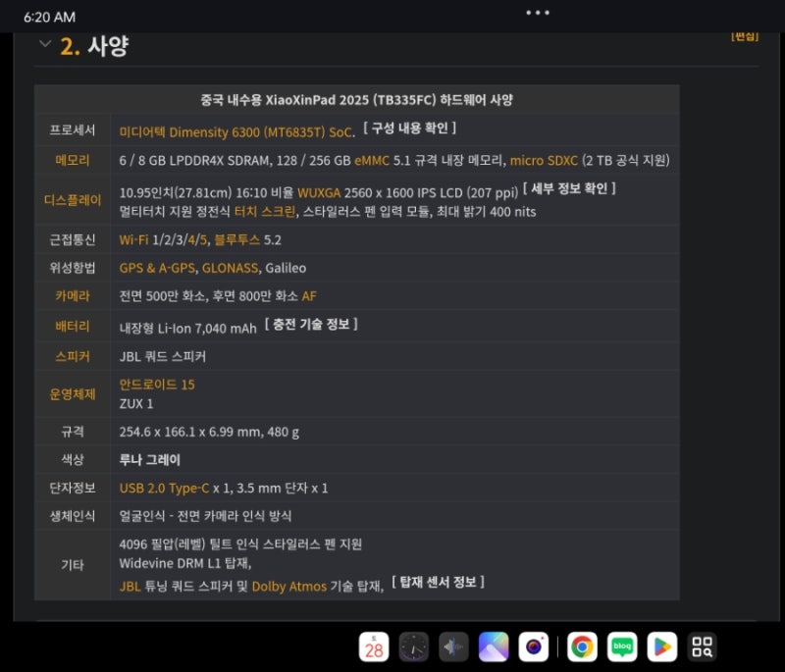This screenshot has height=672, width=785.
Task: Select the '6:20 AM' status bar clock
Action: click(50, 18)
